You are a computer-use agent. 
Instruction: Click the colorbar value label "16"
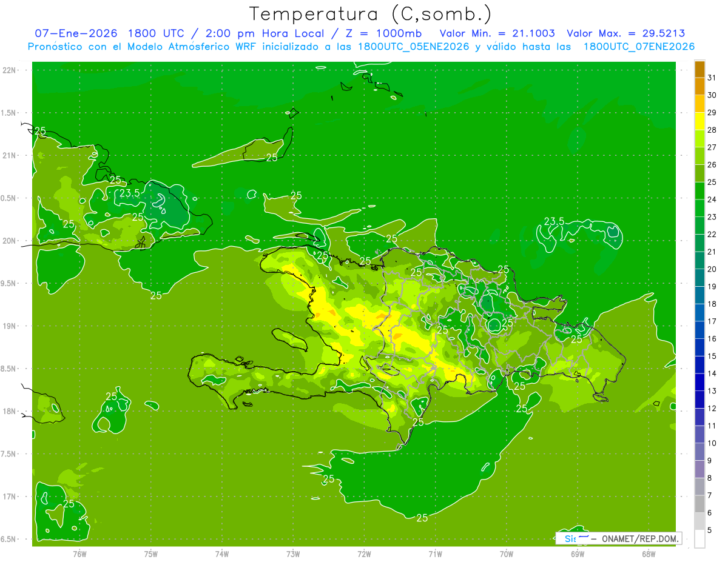(x=712, y=338)
